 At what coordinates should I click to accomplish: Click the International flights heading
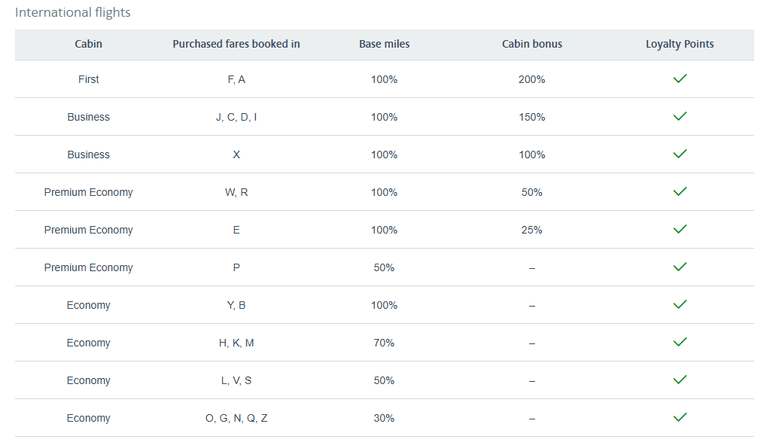tap(72, 13)
